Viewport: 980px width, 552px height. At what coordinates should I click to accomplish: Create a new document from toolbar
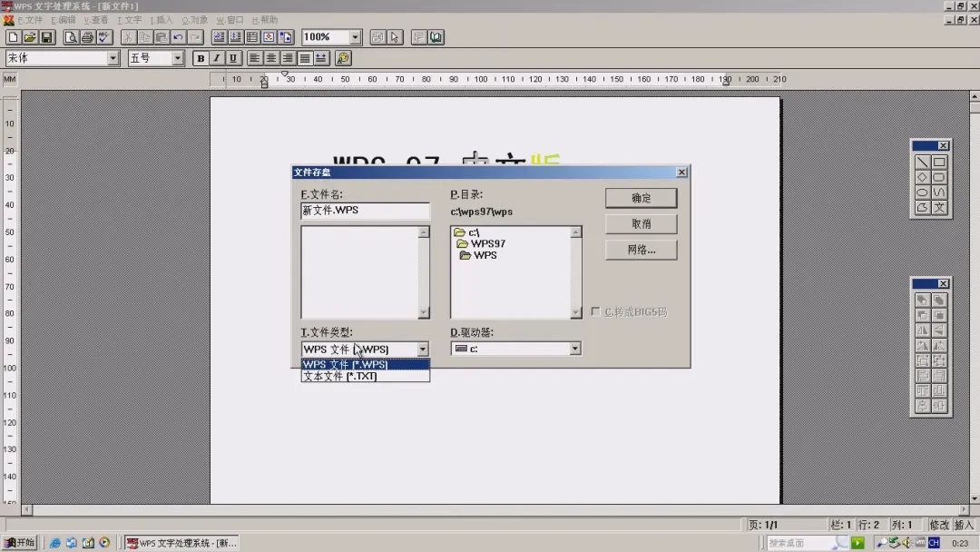(13, 37)
